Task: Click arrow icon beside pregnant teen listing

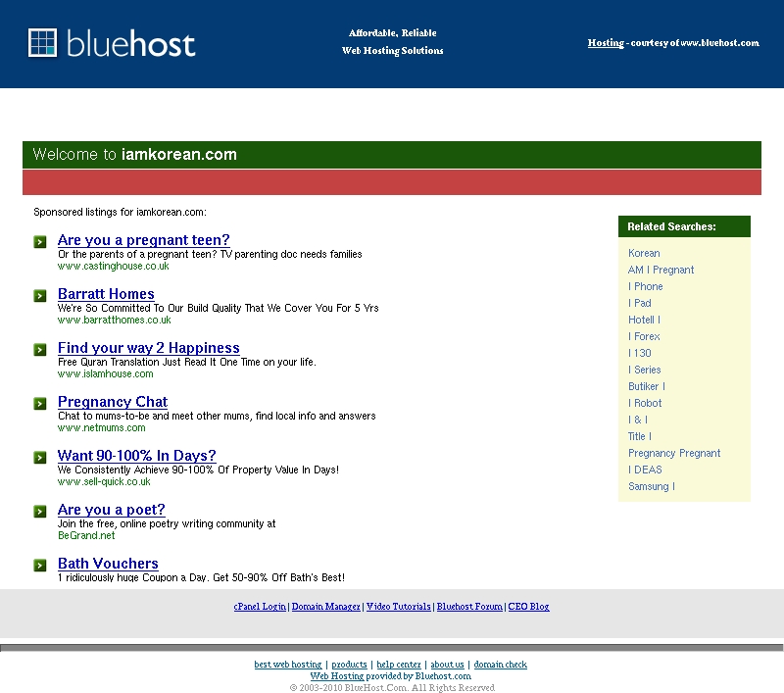Action: pyautogui.click(x=40, y=242)
